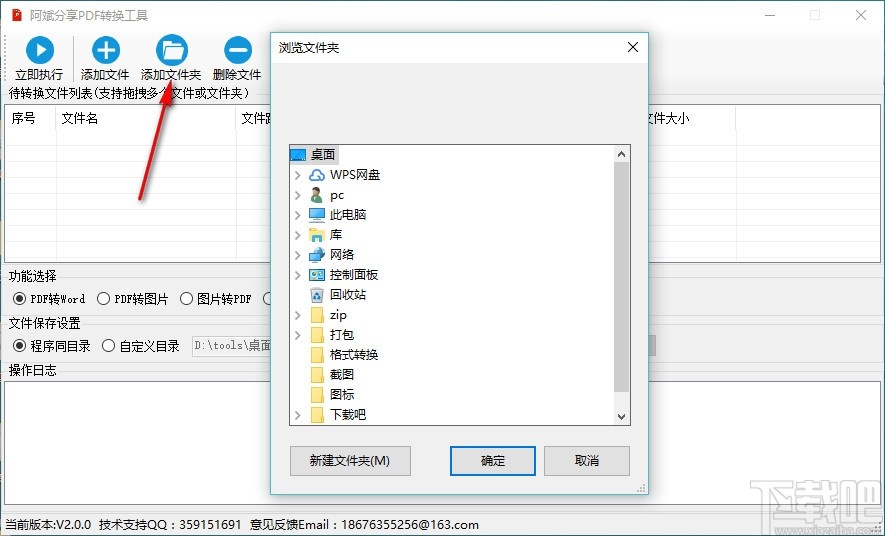Select the 回收站 label
Image resolution: width=885 pixels, height=536 pixels.
348,295
